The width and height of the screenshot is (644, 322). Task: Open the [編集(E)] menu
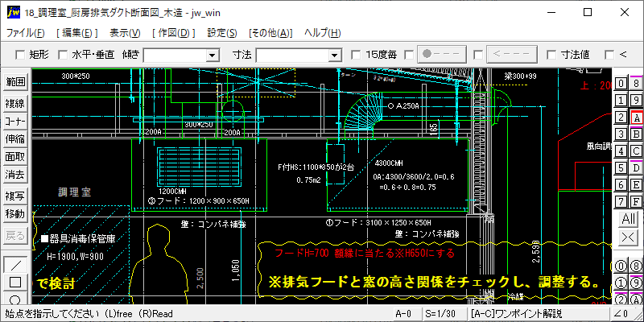tap(76, 33)
